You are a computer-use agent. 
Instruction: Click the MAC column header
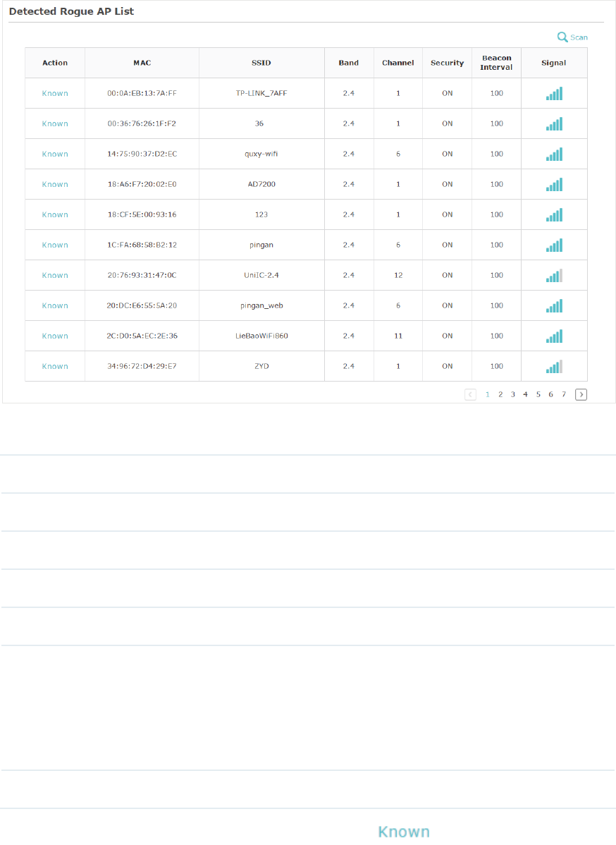tap(142, 63)
